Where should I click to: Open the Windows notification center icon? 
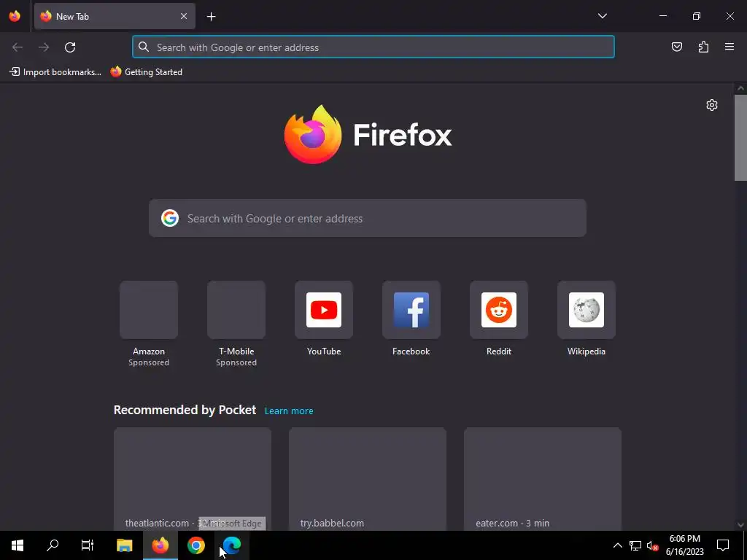(723, 545)
